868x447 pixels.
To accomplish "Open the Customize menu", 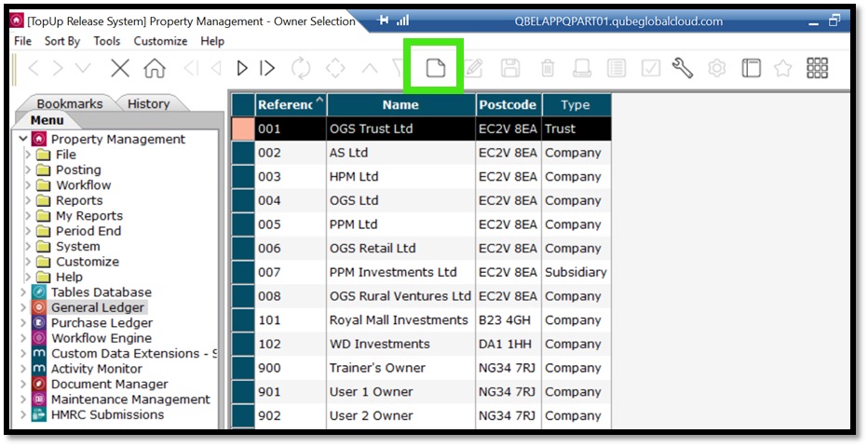I will point(160,41).
